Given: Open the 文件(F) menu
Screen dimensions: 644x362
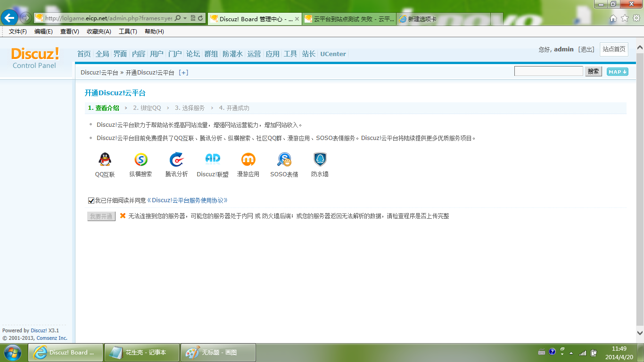Looking at the screenshot, I should 18,32.
